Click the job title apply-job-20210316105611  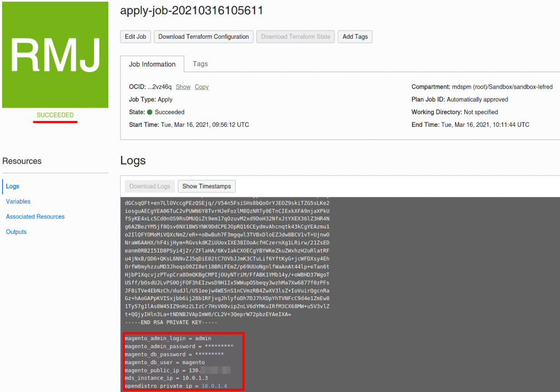(192, 10)
